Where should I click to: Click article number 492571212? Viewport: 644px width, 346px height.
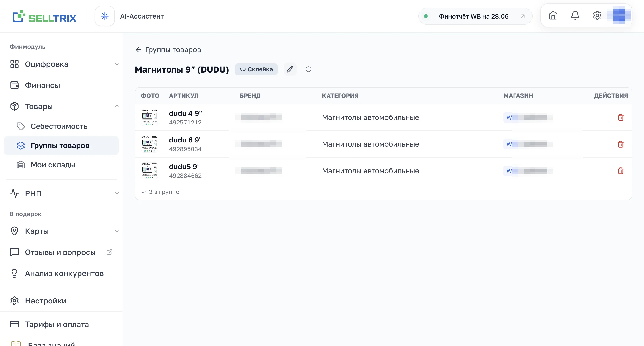point(185,122)
